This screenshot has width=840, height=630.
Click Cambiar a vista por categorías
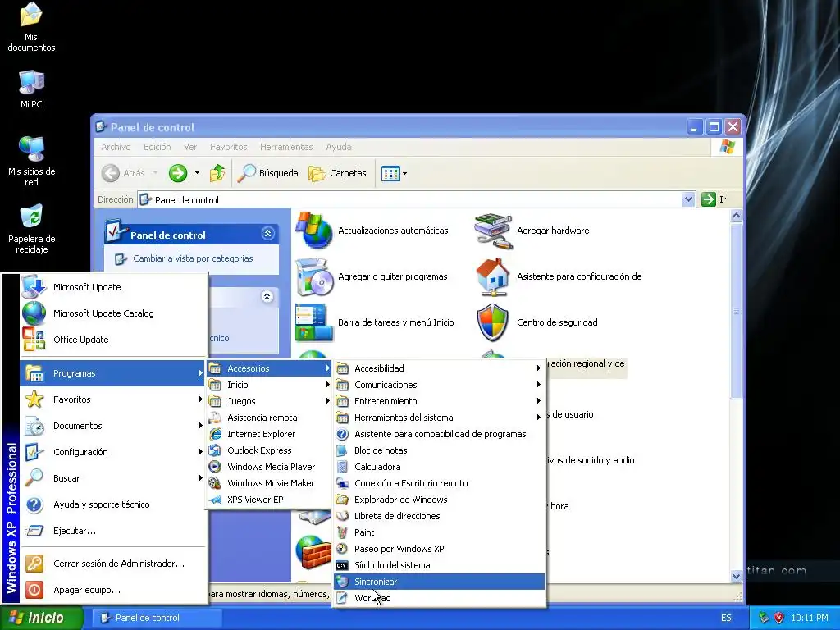coord(193,258)
